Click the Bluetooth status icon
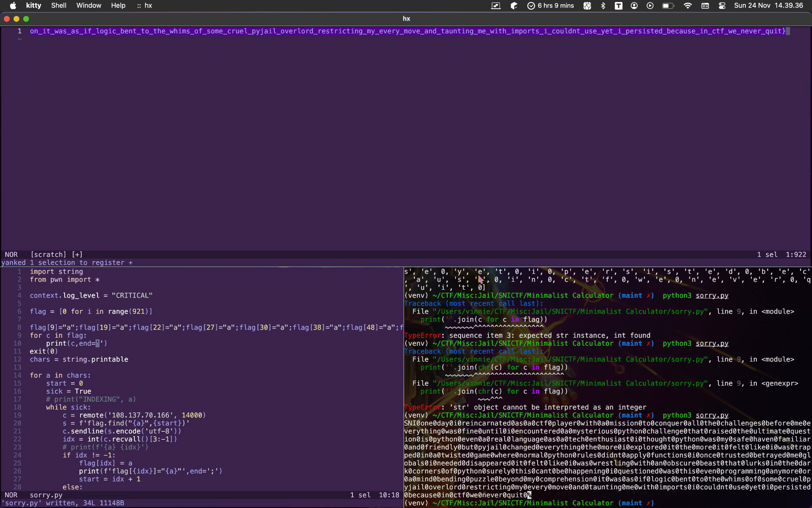The height and width of the screenshot is (508, 812). [603, 6]
